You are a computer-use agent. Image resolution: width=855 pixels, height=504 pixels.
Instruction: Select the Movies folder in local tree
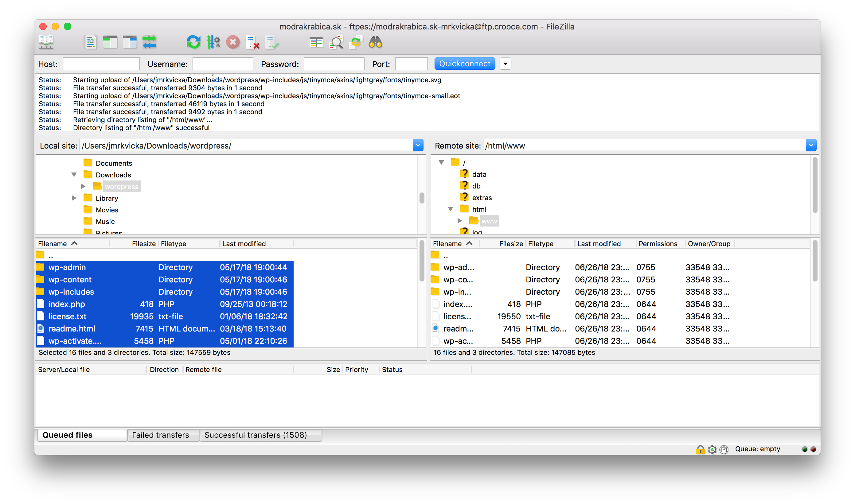coord(107,210)
